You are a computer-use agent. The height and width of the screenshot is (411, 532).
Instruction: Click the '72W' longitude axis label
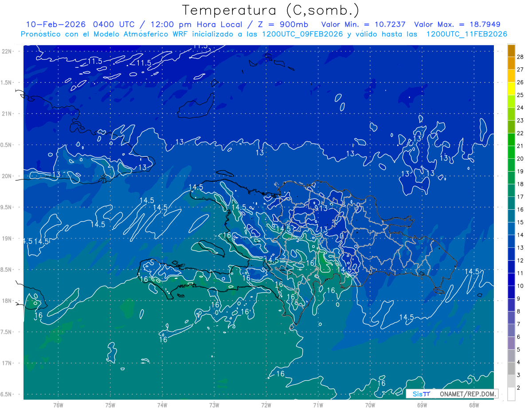click(266, 405)
